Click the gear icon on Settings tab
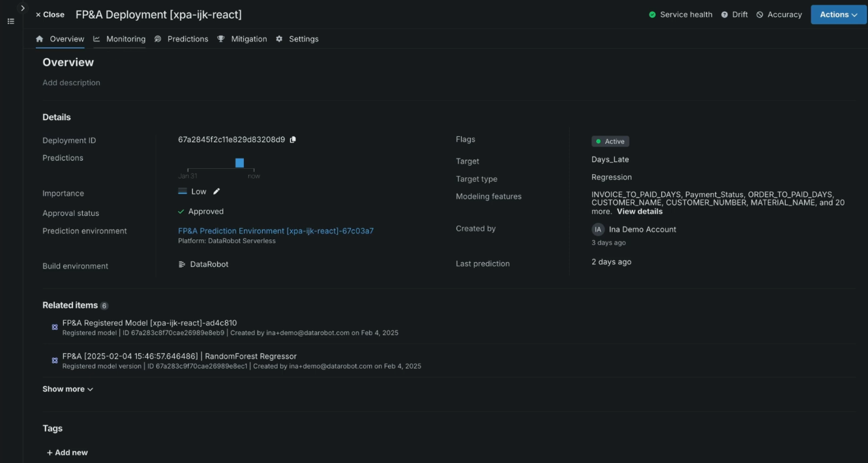 pyautogui.click(x=279, y=39)
